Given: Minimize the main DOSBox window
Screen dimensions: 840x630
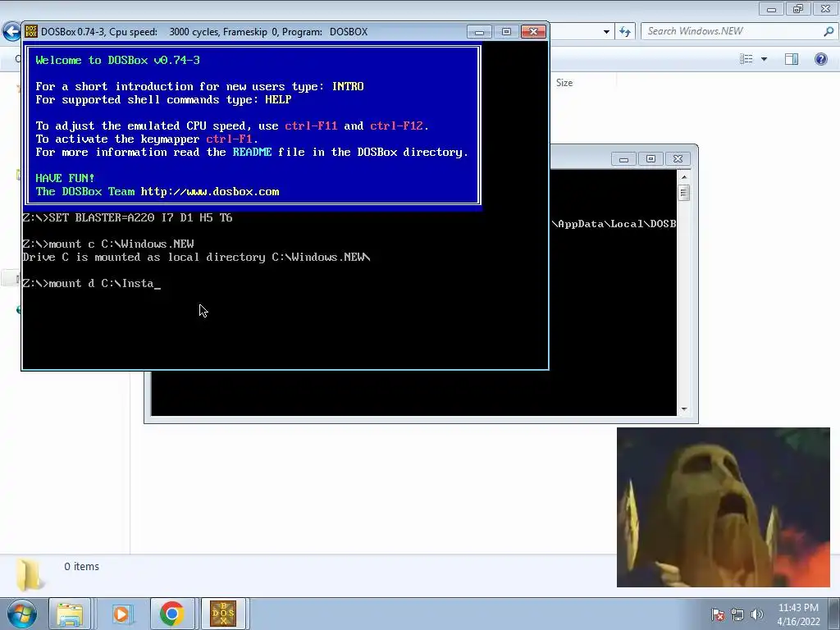Looking at the screenshot, I should point(479,32).
